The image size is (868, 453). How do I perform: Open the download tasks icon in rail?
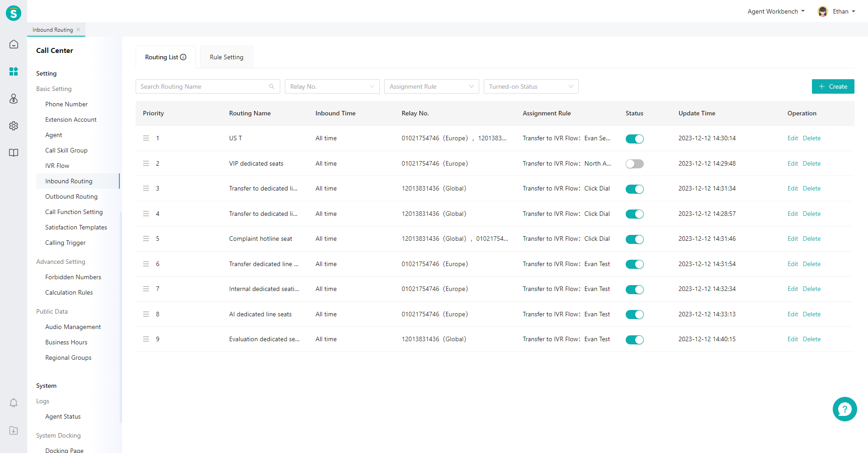[14, 430]
